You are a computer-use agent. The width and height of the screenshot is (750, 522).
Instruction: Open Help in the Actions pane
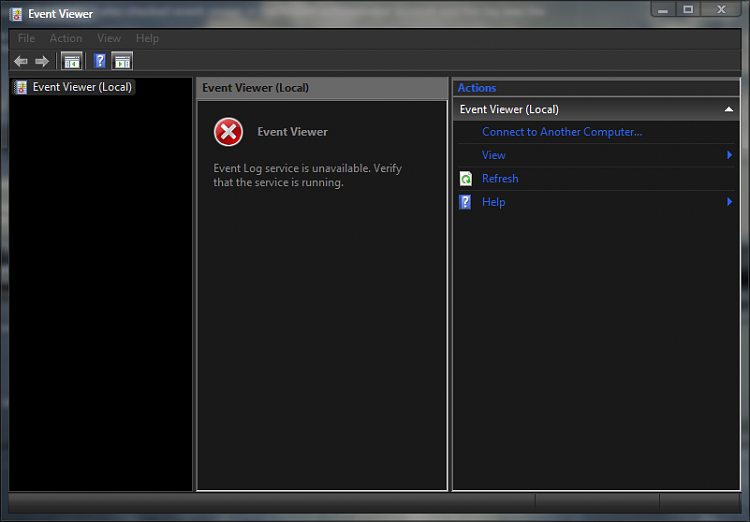point(494,202)
